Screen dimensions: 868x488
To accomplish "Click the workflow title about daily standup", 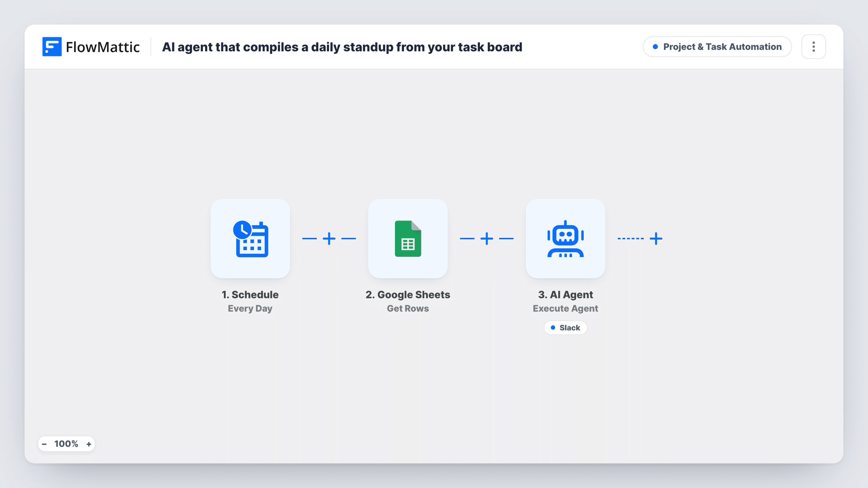I will click(x=342, y=47).
